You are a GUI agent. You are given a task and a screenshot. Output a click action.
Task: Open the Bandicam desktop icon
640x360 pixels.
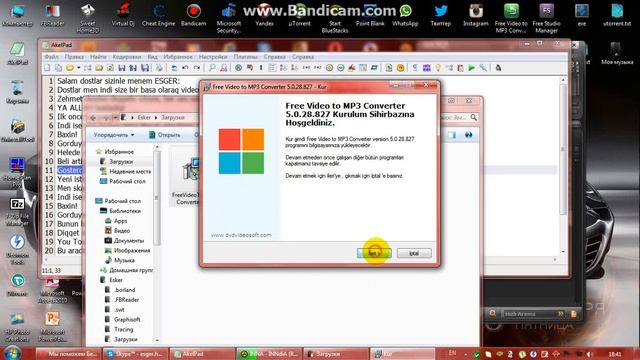pyautogui.click(x=193, y=16)
